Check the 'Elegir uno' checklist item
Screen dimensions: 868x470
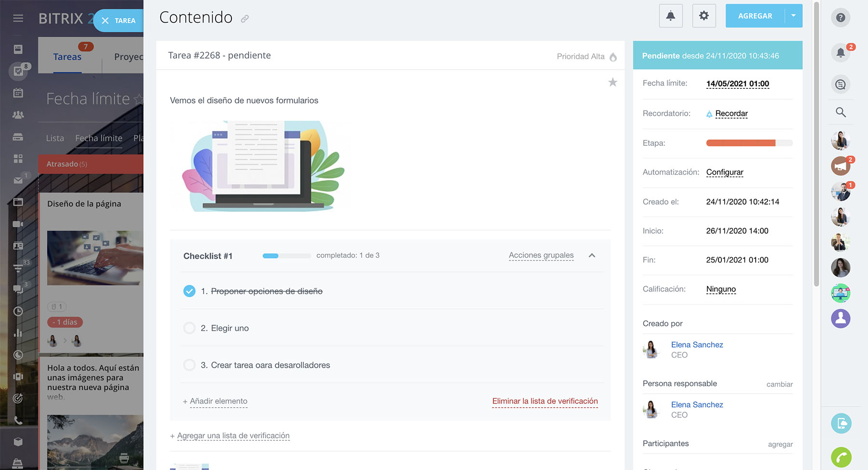click(x=190, y=328)
